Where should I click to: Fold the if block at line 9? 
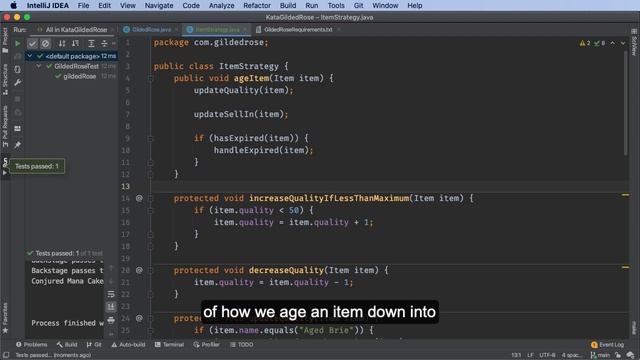pos(150,138)
